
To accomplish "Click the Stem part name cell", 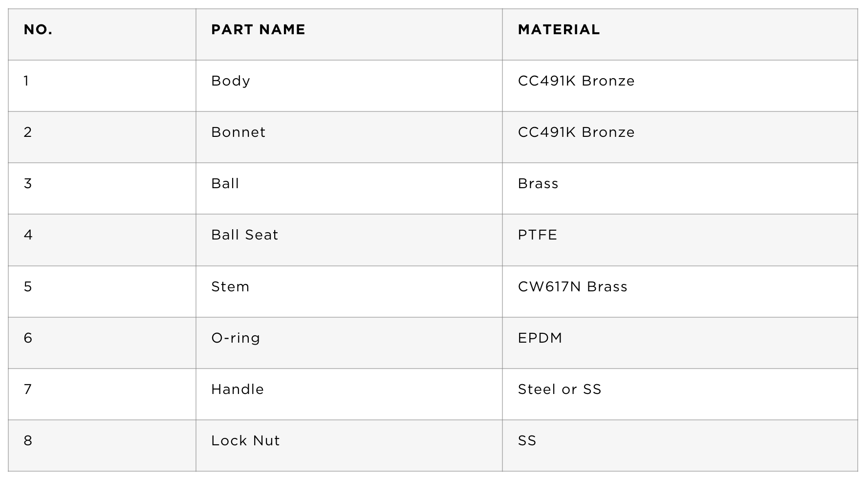I will 349,292.
